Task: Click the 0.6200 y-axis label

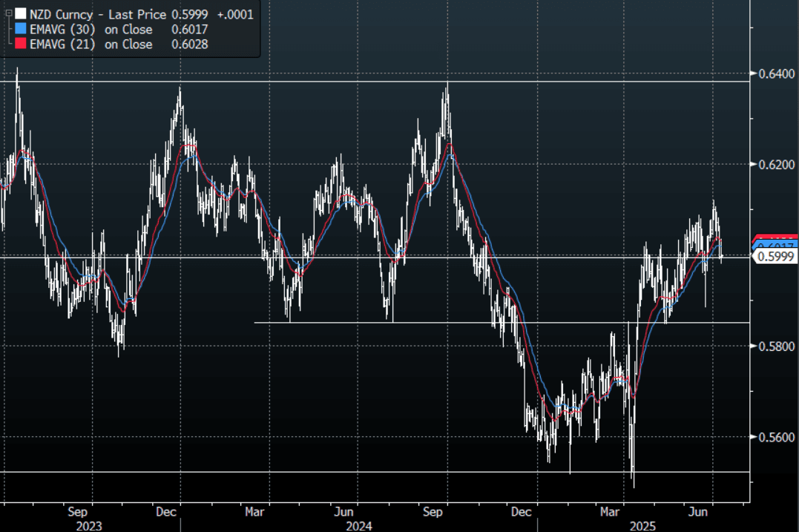Action: pyautogui.click(x=777, y=165)
